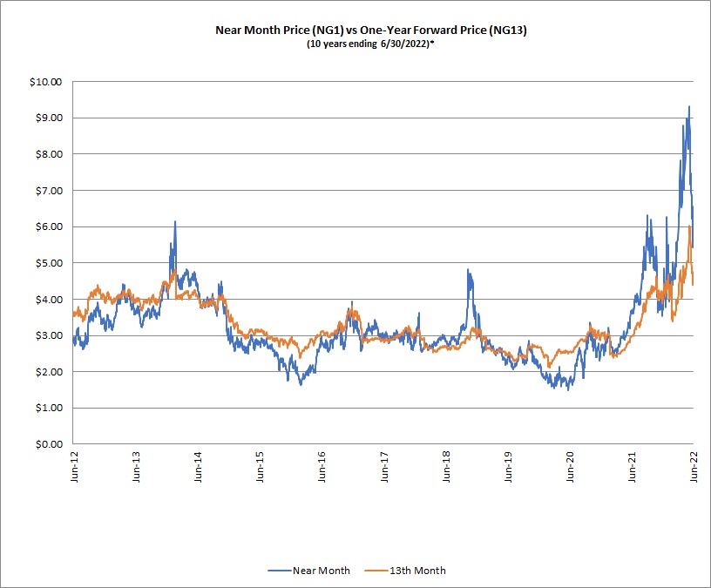The image size is (711, 588).
Task: Click the blue line's early-2014 spike above $6.00
Action: 175,222
